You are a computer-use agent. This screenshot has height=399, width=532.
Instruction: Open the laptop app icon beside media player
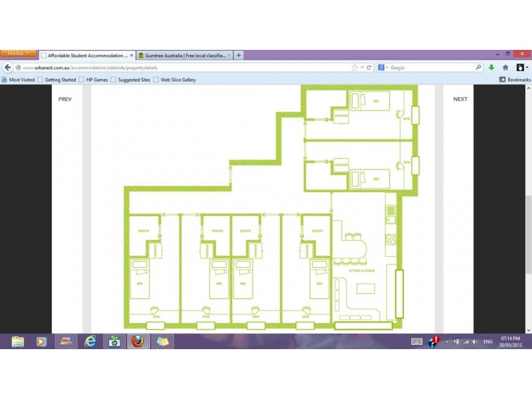click(x=66, y=341)
